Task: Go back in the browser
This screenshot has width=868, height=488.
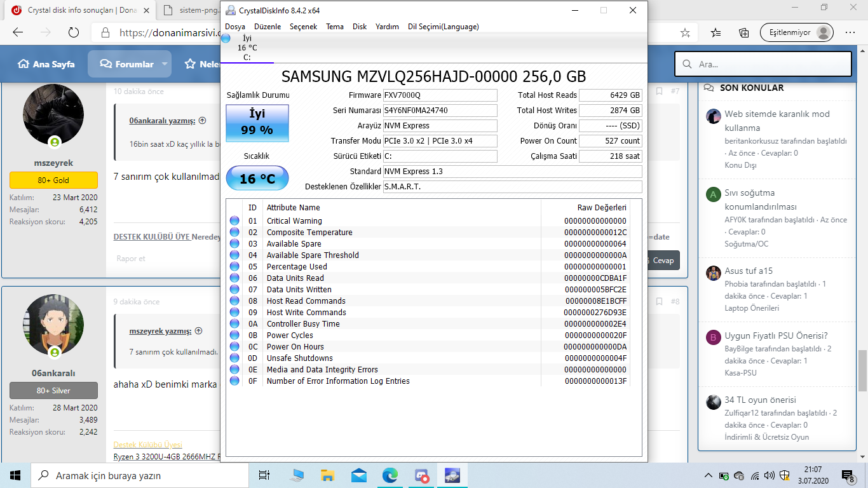Action: (18, 32)
